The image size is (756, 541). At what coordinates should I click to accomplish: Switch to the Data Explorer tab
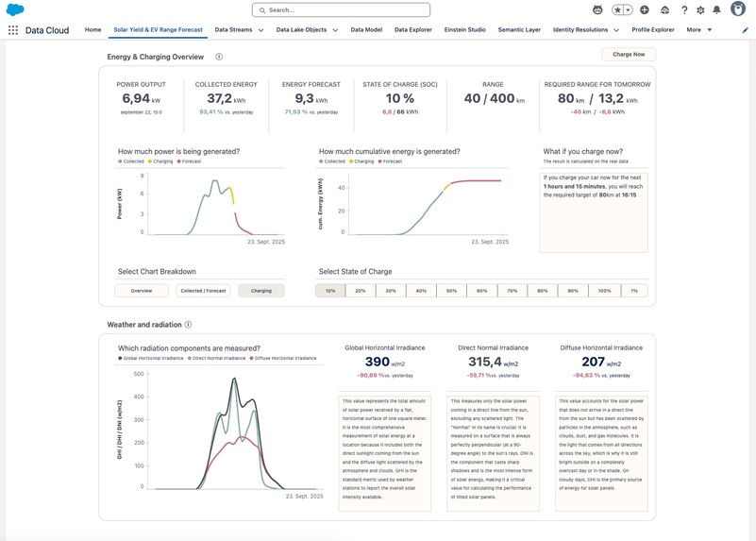[413, 30]
